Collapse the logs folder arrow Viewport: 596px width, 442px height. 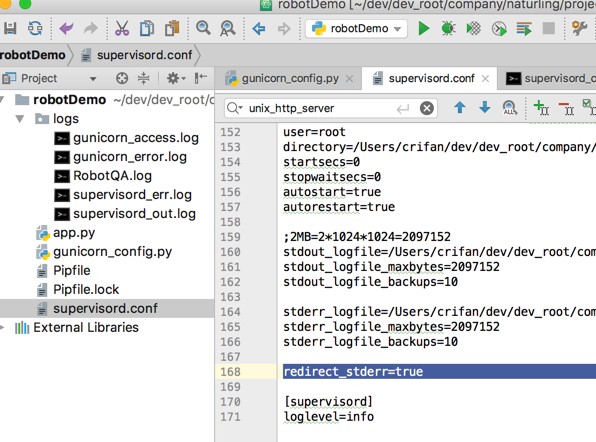point(20,119)
